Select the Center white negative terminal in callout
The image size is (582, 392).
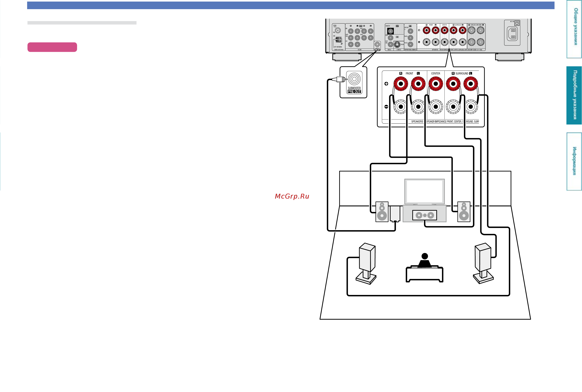(x=436, y=107)
